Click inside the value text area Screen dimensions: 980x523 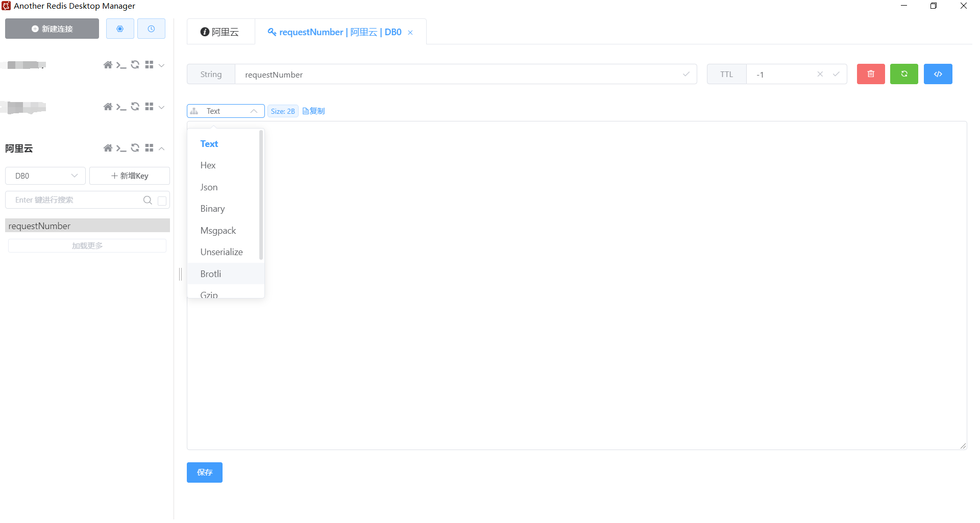point(577,285)
